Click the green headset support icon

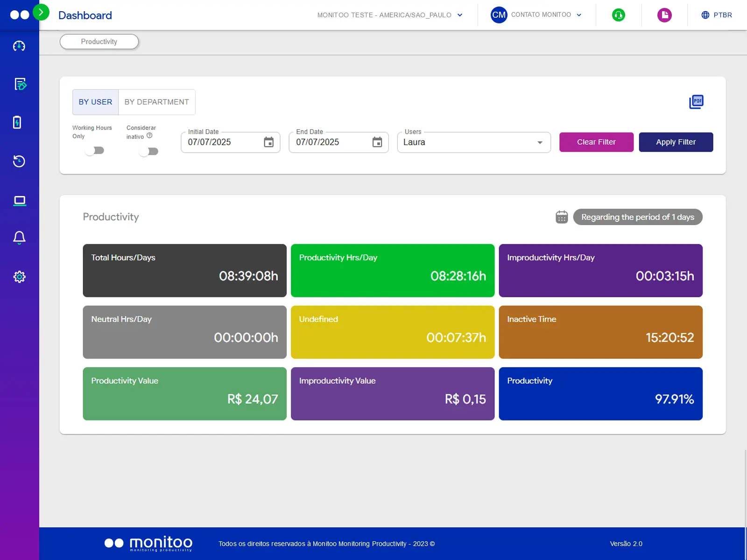click(x=618, y=15)
